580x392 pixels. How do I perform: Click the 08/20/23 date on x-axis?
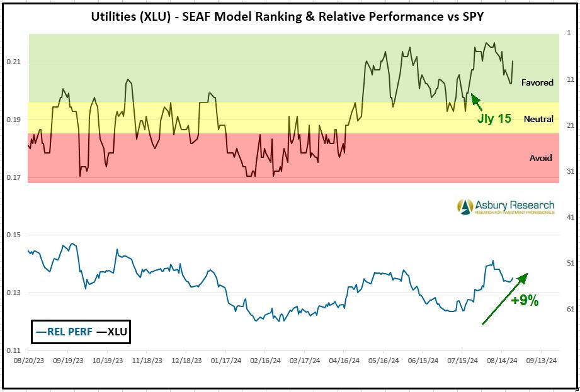coord(28,361)
